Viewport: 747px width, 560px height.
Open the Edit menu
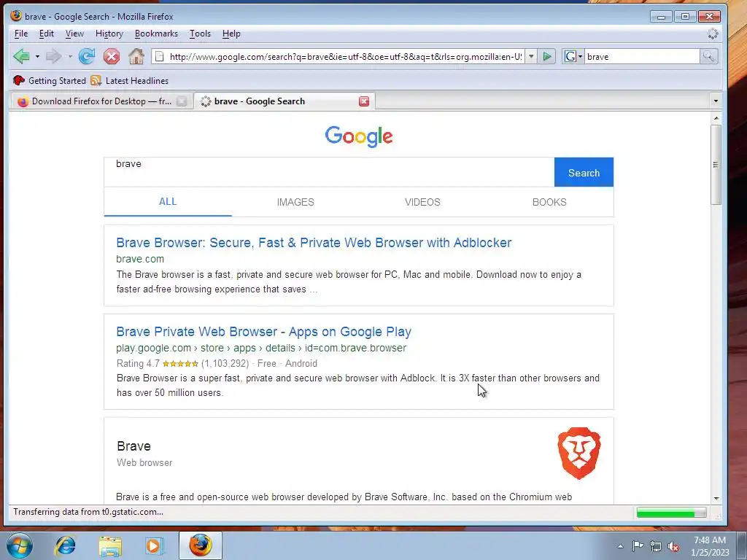[46, 34]
